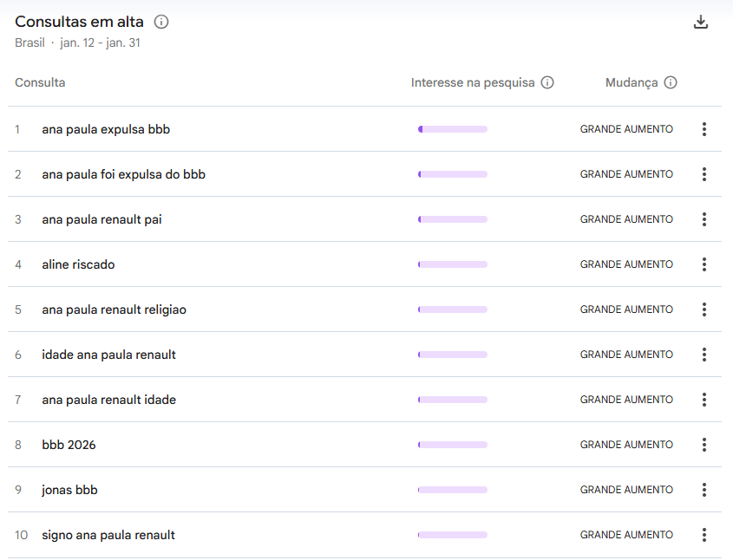Image resolution: width=733 pixels, height=560 pixels.
Task: Open query ana paula renault idade
Action: 109,400
